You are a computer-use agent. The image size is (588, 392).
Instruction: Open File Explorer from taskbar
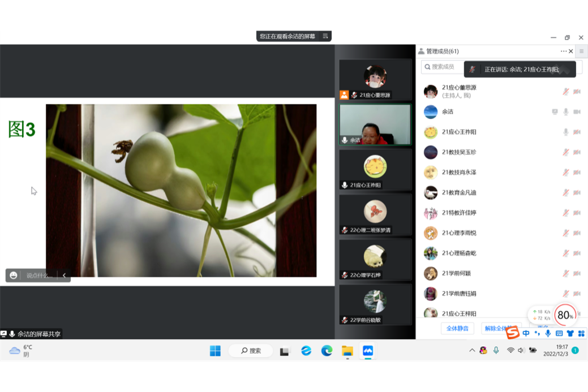pyautogui.click(x=347, y=351)
